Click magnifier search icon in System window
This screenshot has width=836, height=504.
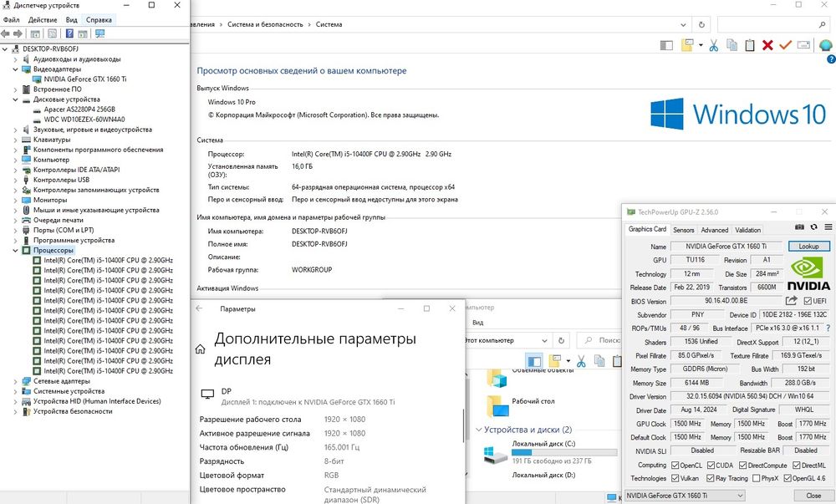[822, 24]
